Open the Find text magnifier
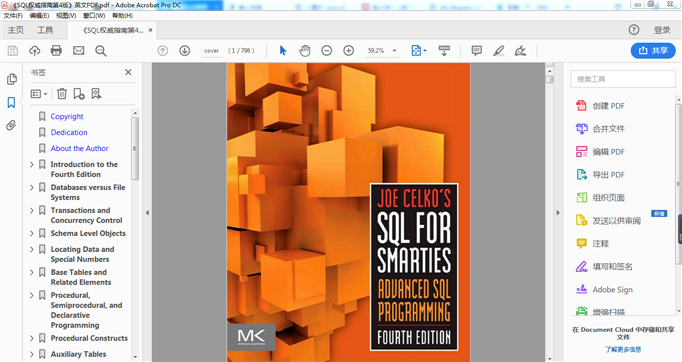This screenshot has width=682, height=362. coord(101,51)
